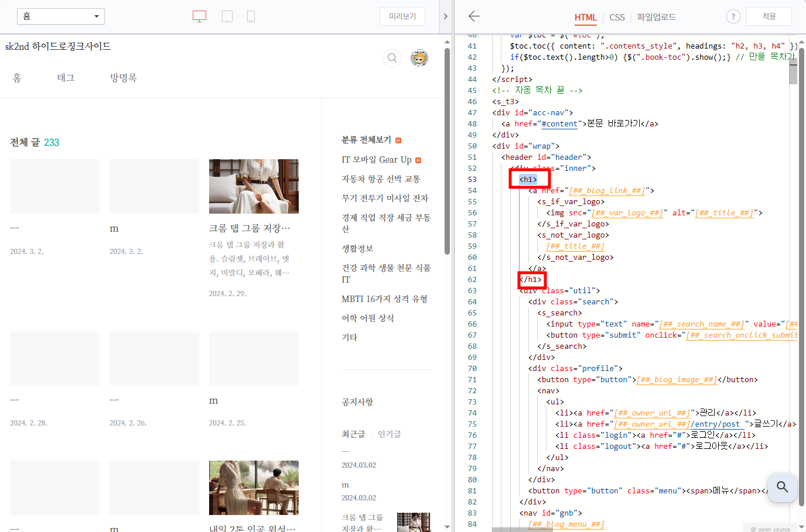Screen dimensions: 806x532
Task: Switch to mobile preview mode
Action: point(251,16)
